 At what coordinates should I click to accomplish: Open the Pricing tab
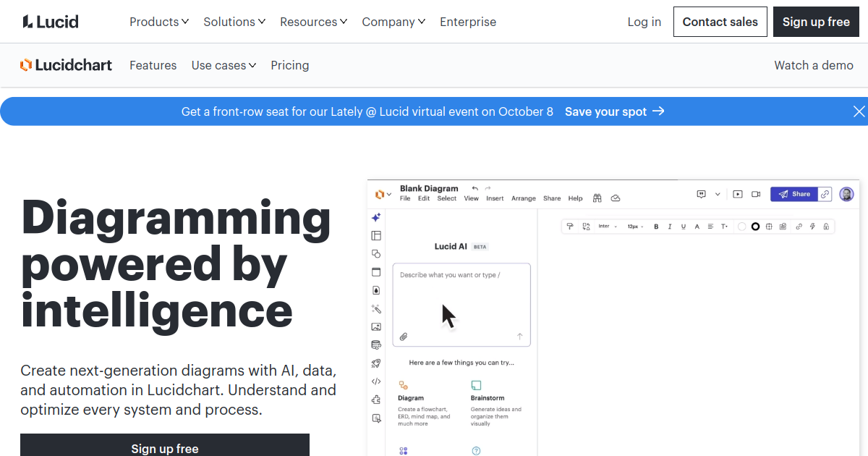290,65
